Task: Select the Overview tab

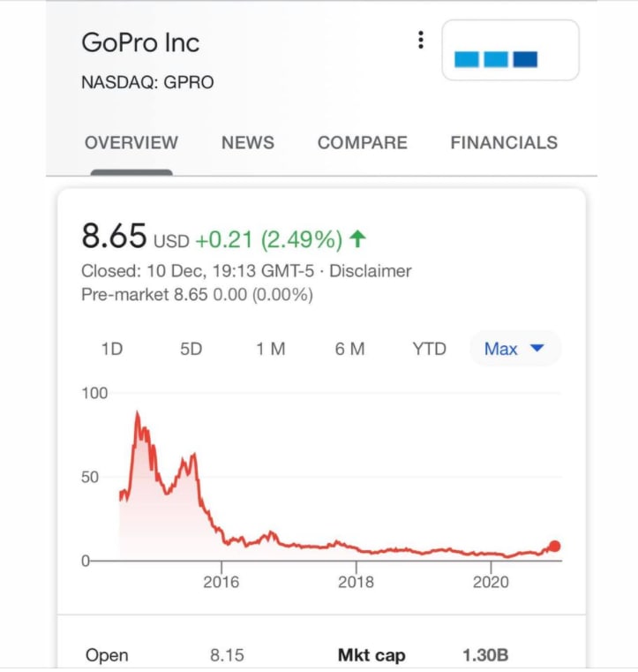Action: (131, 143)
